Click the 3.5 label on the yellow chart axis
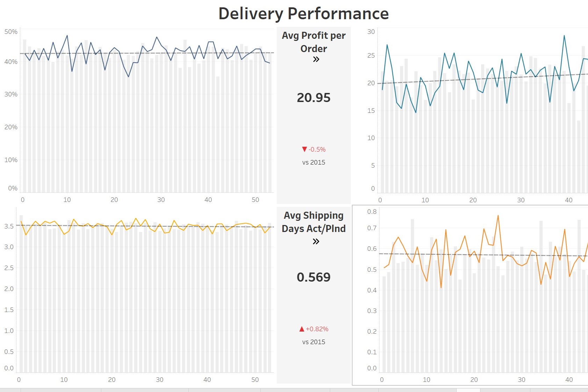The image size is (588, 392). click(x=9, y=226)
